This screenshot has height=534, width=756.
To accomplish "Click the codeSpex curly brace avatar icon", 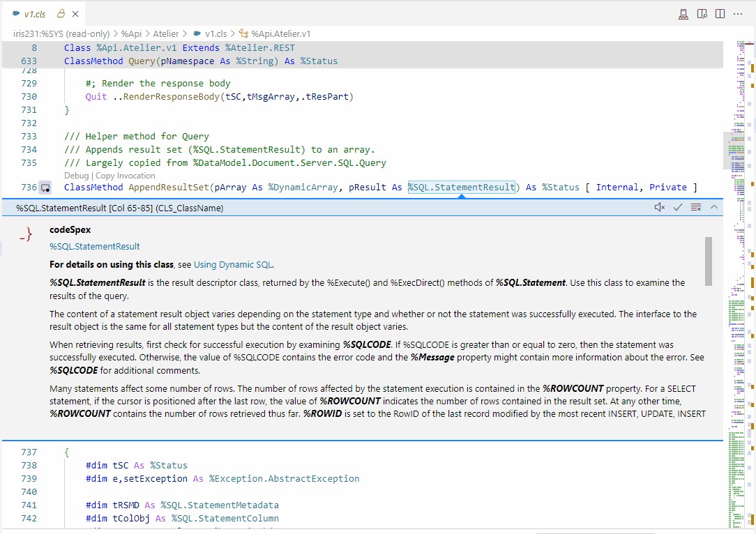I will [x=26, y=235].
